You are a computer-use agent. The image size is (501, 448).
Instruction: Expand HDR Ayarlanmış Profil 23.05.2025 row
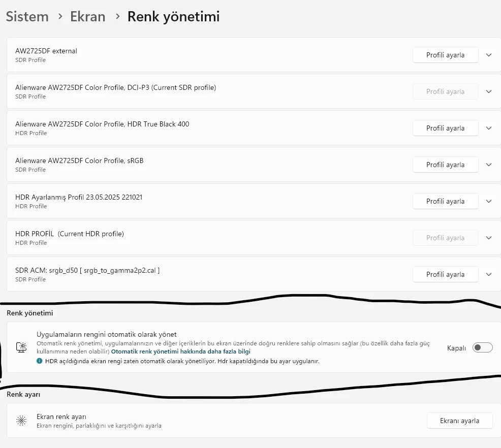tap(488, 201)
